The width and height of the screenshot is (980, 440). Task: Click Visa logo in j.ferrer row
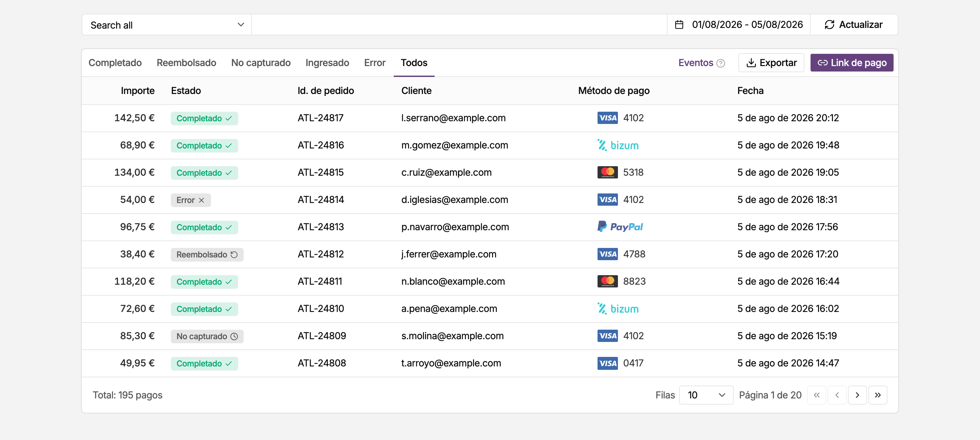(x=607, y=254)
